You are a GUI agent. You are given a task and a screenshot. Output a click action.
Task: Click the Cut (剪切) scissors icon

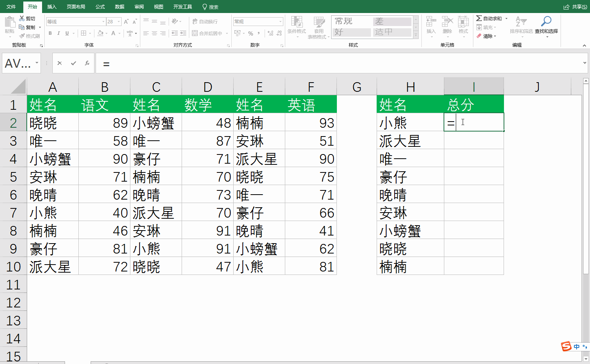click(22, 18)
